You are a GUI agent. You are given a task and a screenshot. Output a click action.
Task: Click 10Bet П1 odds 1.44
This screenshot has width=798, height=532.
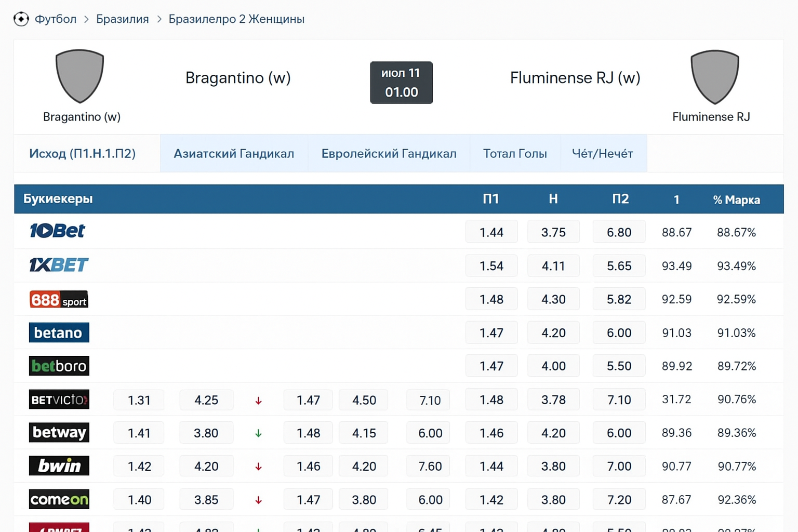491,232
